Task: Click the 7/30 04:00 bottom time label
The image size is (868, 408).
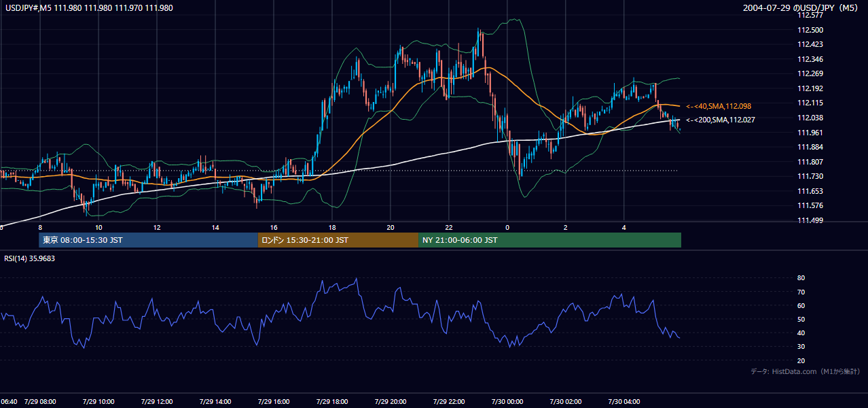Action: point(624,402)
